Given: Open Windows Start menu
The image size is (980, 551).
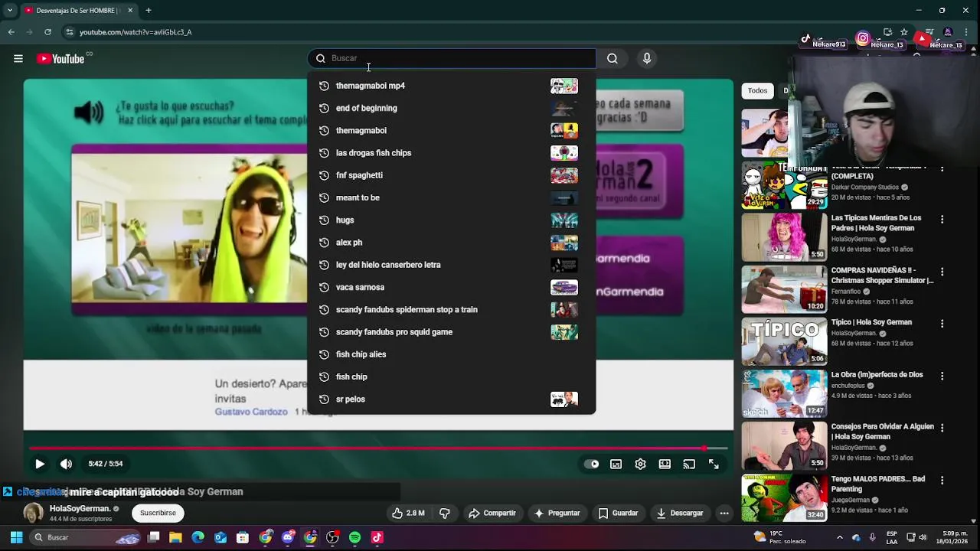Looking at the screenshot, I should point(16,537).
